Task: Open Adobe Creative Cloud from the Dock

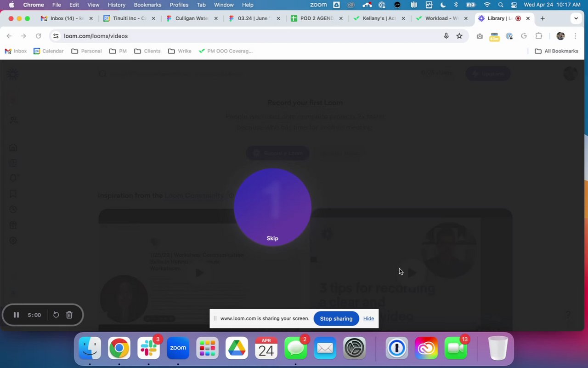Action: pos(426,348)
